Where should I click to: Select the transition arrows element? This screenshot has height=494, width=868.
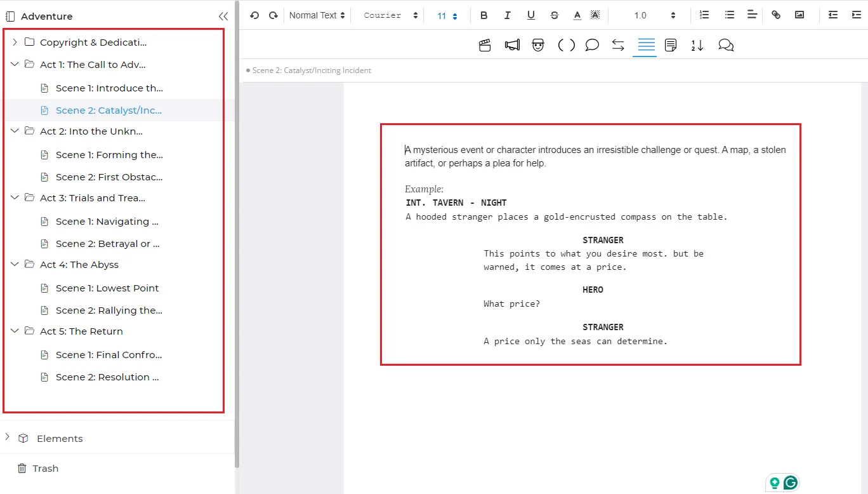pos(618,45)
